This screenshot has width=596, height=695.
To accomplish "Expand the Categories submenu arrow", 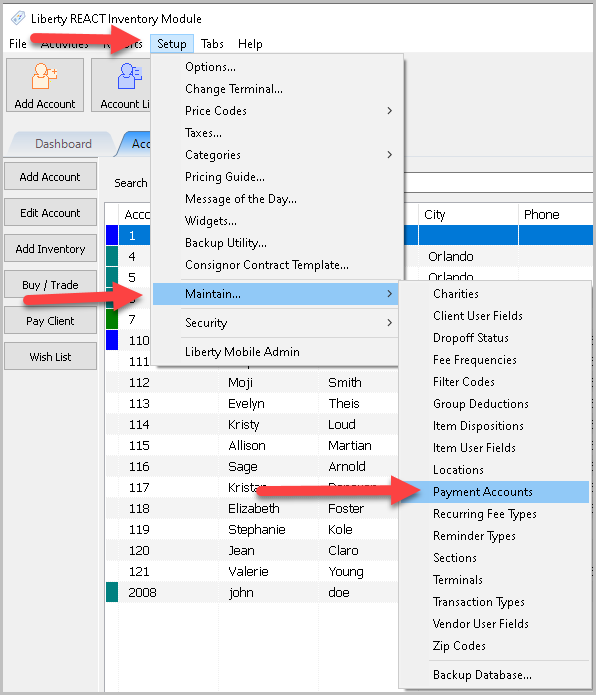I will [390, 155].
